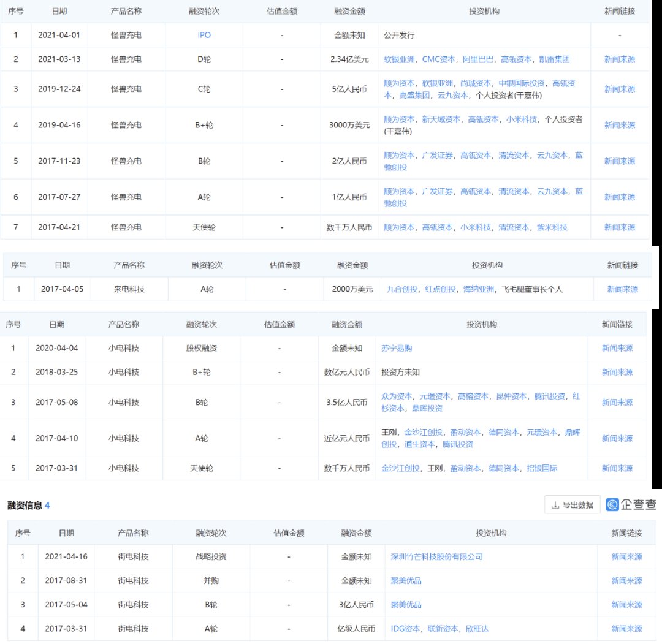Screen dimensions: 662x644
Task: Open 众为资本 investor link
Action: pyautogui.click(x=397, y=396)
